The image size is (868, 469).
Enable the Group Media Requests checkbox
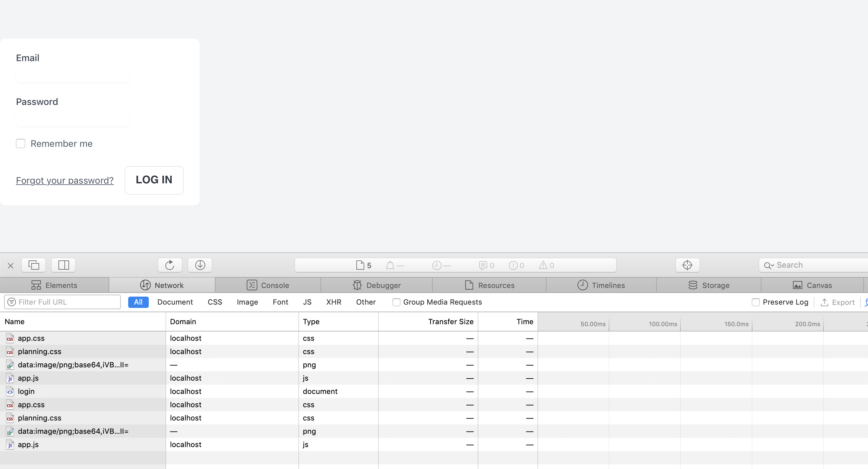[396, 303]
